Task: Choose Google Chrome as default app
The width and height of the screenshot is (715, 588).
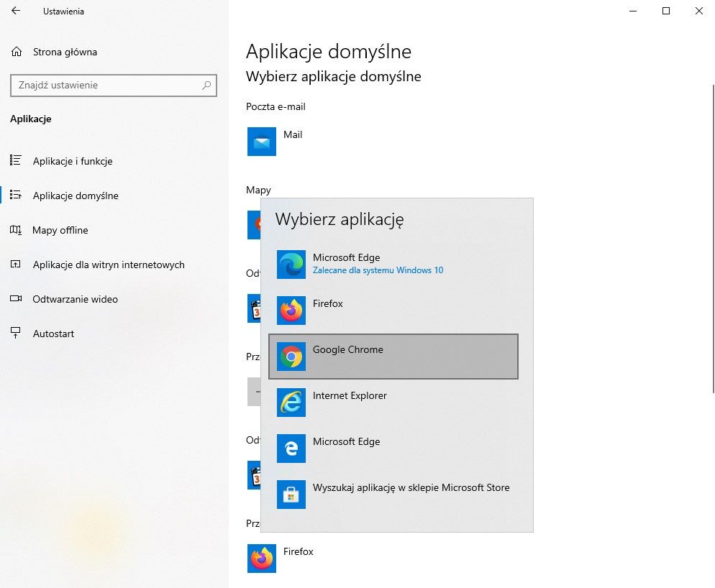Action: pos(393,357)
